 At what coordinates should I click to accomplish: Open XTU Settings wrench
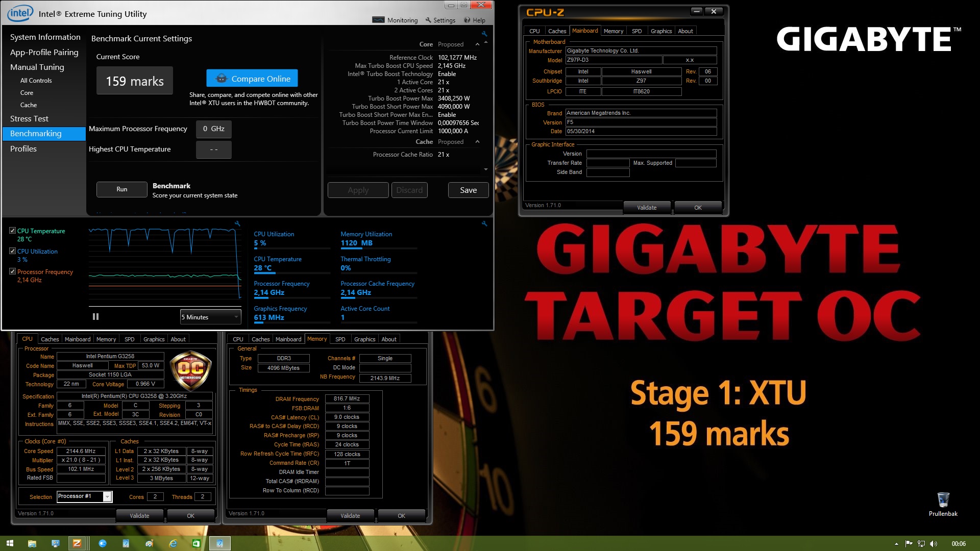pos(440,20)
